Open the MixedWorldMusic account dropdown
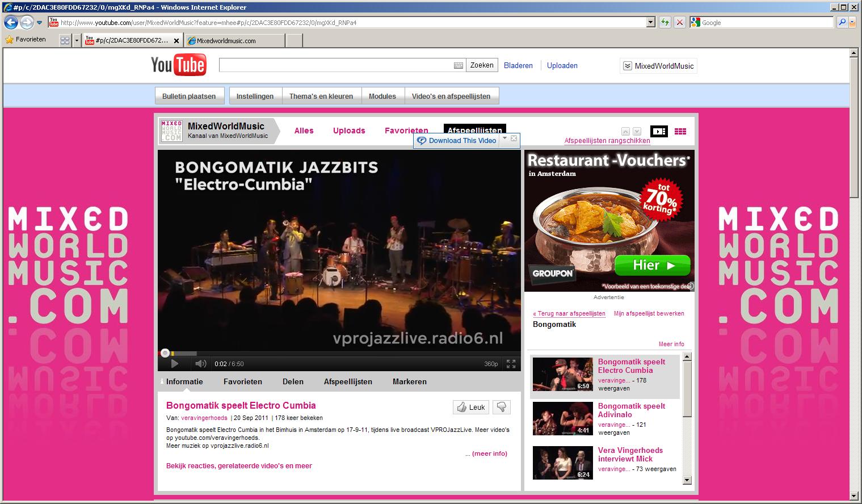The width and height of the screenshot is (862, 504). (658, 66)
